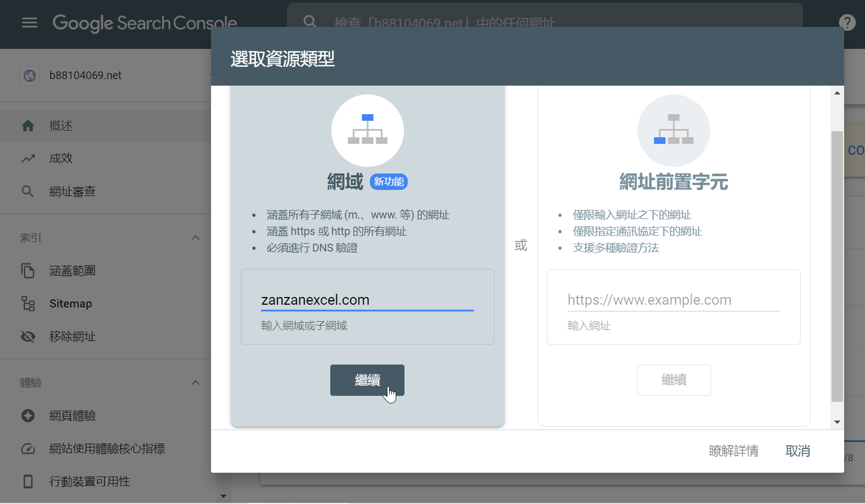Click the search magnifier icon
The width and height of the screenshot is (865, 504).
pos(310,22)
